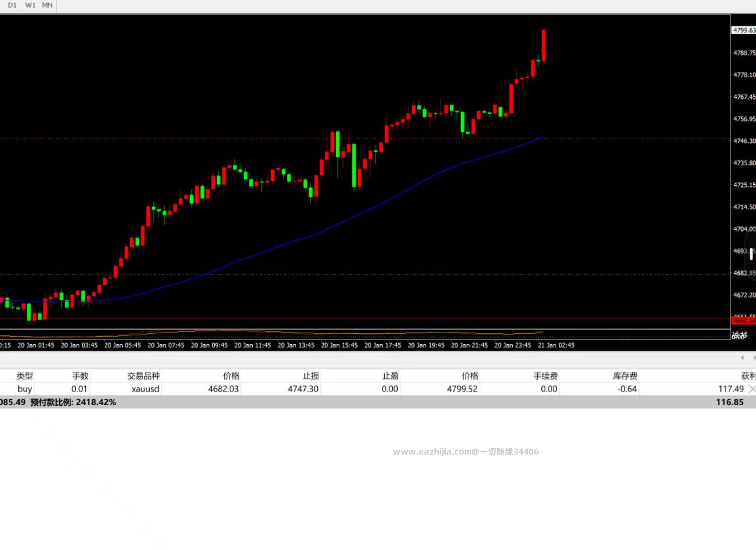This screenshot has width=756, height=550.
Task: Click the 价格 header beside 交易品种
Action: tap(231, 376)
